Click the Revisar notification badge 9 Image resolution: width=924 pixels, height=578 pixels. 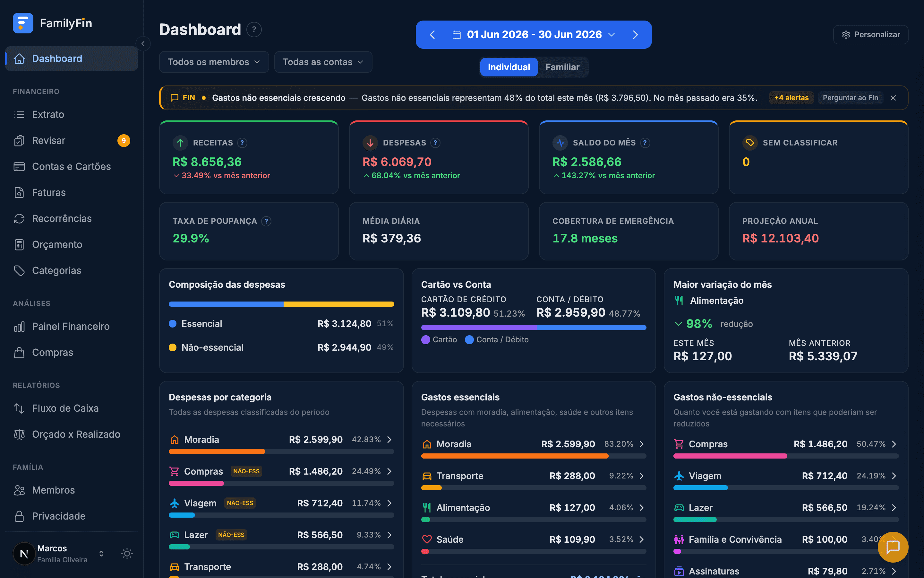tap(124, 141)
